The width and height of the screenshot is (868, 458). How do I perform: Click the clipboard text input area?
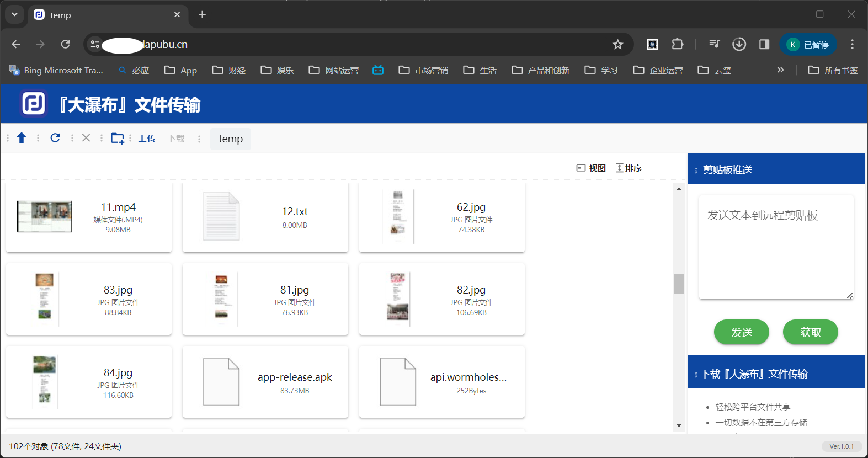776,247
